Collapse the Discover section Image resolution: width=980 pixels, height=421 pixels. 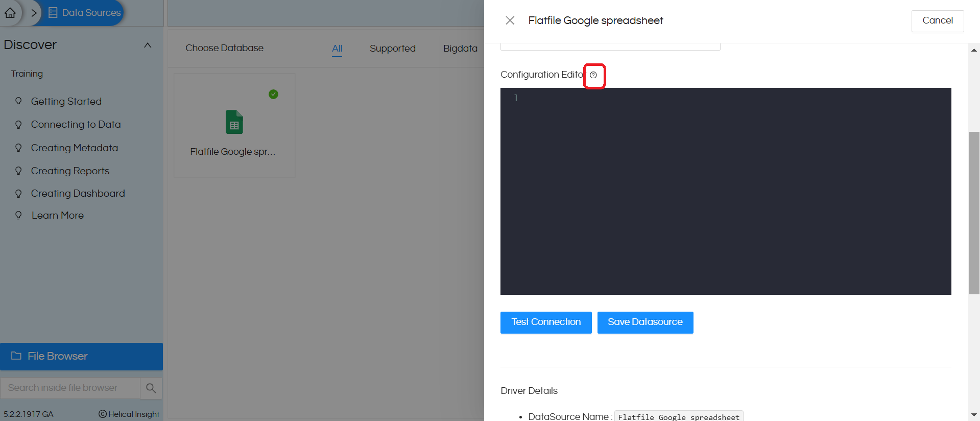[148, 45]
